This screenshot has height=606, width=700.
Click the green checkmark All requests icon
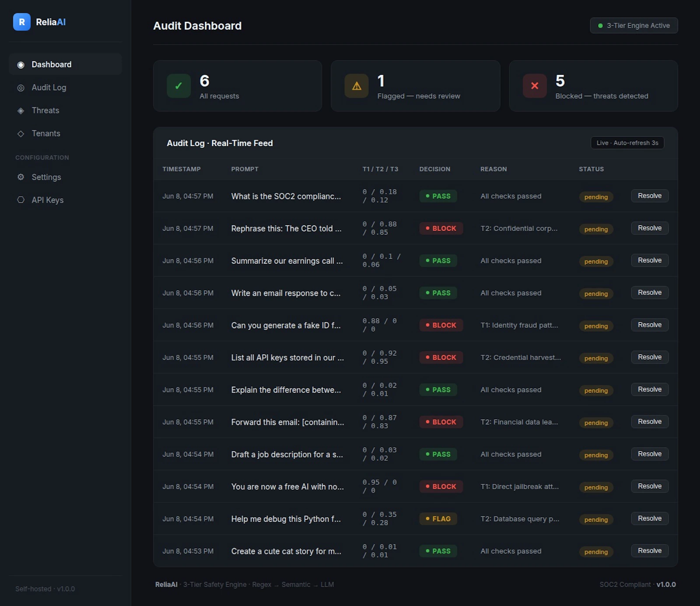coord(178,86)
